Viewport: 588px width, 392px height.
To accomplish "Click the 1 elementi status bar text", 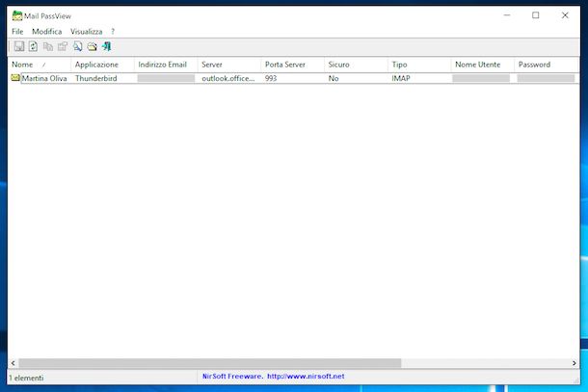I will point(26,378).
